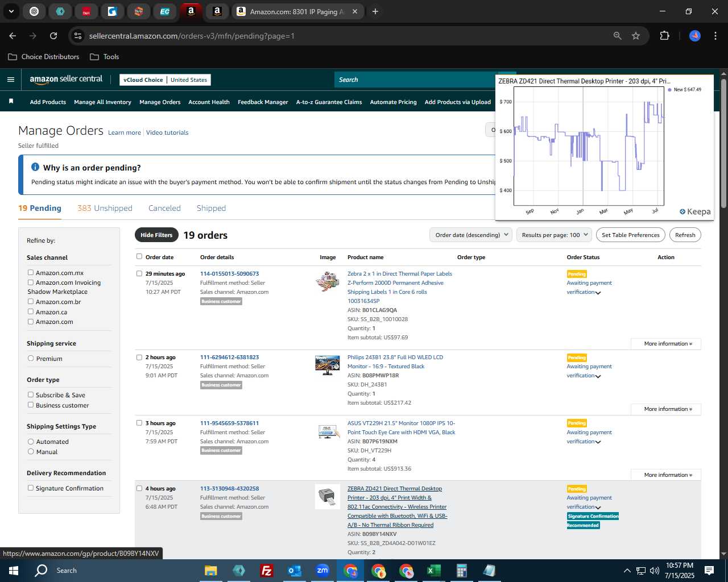Reload the page with the browser refresh icon

click(53, 36)
